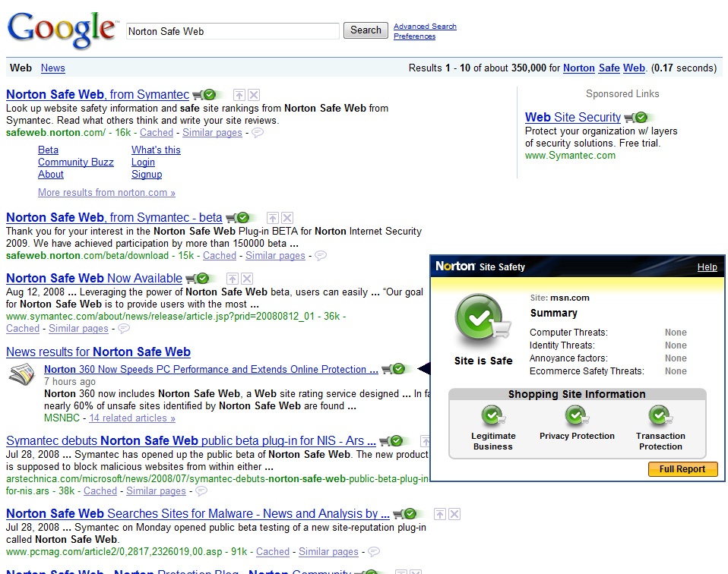Select the Web tab
Viewport: 728px width, 574px height.
(21, 68)
